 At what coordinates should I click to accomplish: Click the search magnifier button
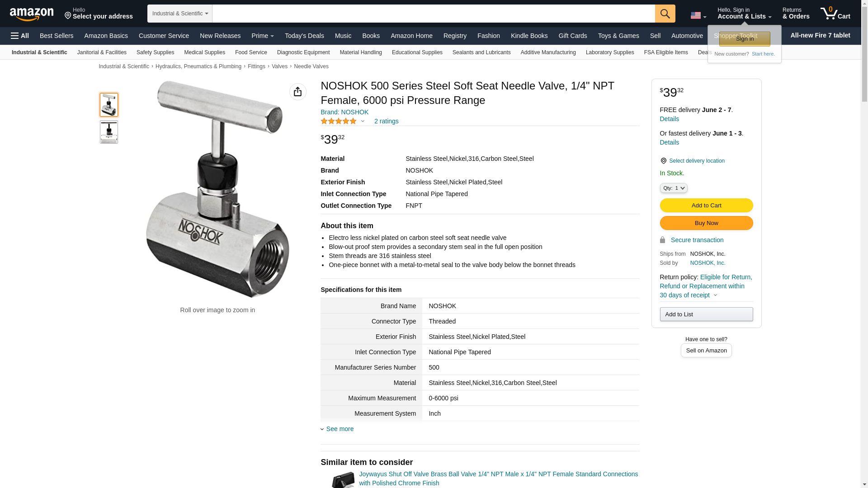point(665,14)
